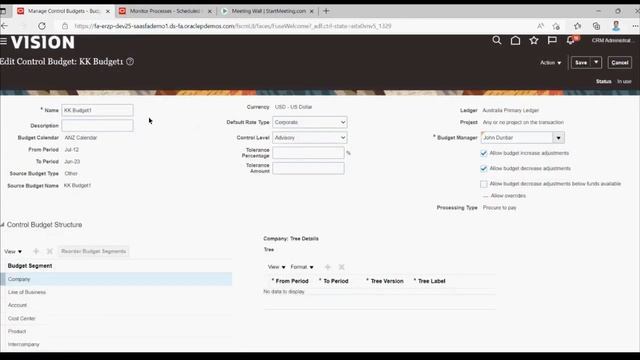Image resolution: width=640 pixels, height=360 pixels.
Task: Go back in the browser
Action: (x=4, y=26)
